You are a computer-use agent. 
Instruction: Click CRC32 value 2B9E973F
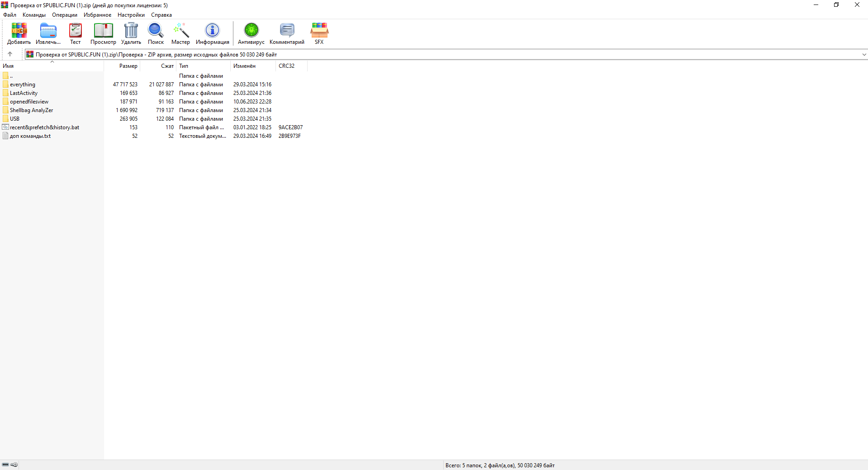pos(290,136)
